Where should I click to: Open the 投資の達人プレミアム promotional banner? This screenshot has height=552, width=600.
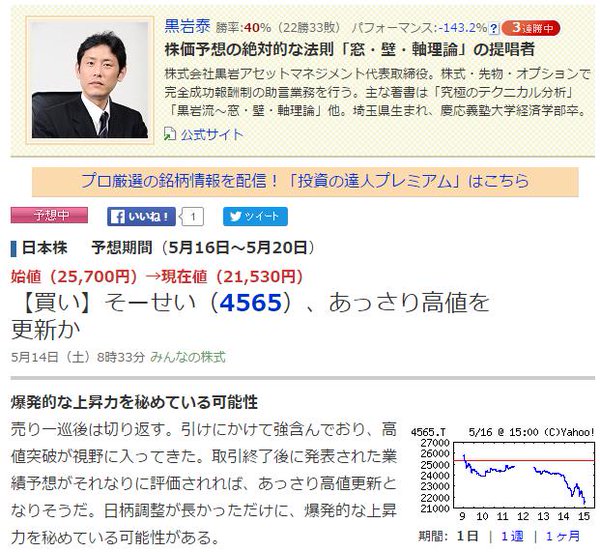pos(305,181)
